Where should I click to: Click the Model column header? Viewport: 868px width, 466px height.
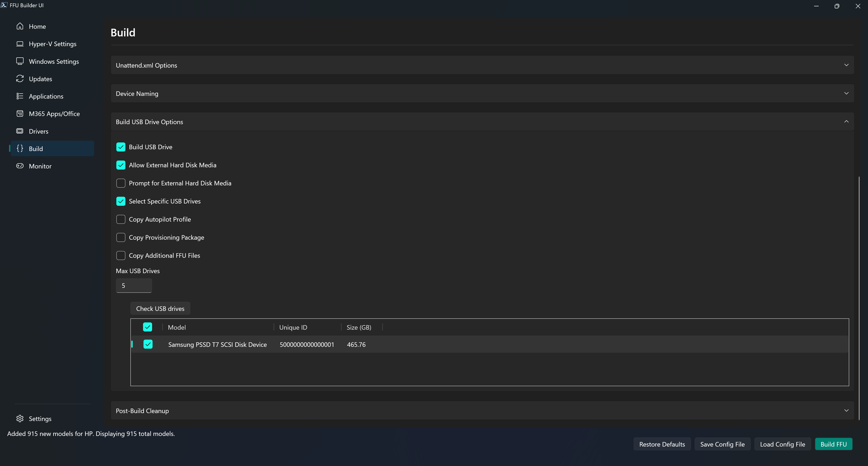click(x=177, y=327)
